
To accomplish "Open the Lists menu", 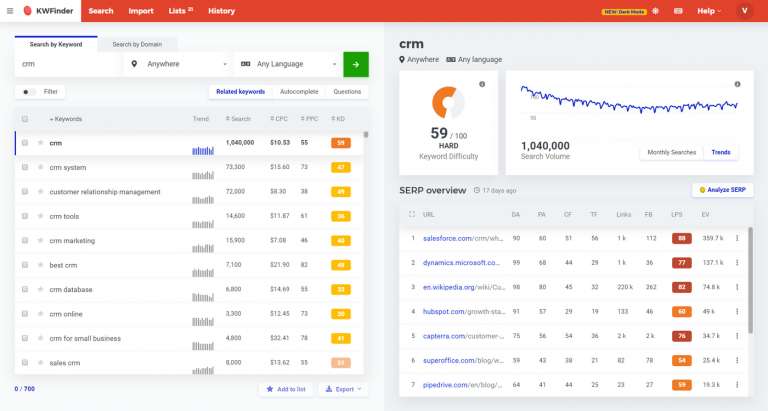I will [180, 11].
